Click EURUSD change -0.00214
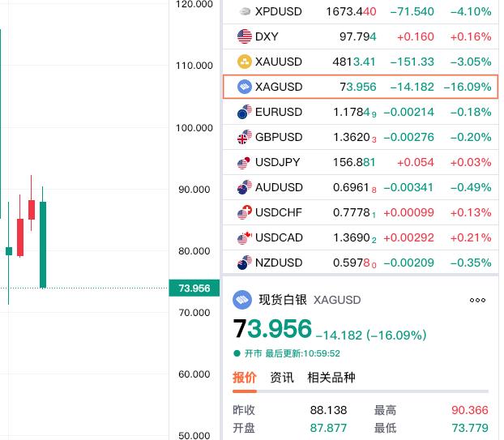 pos(409,112)
